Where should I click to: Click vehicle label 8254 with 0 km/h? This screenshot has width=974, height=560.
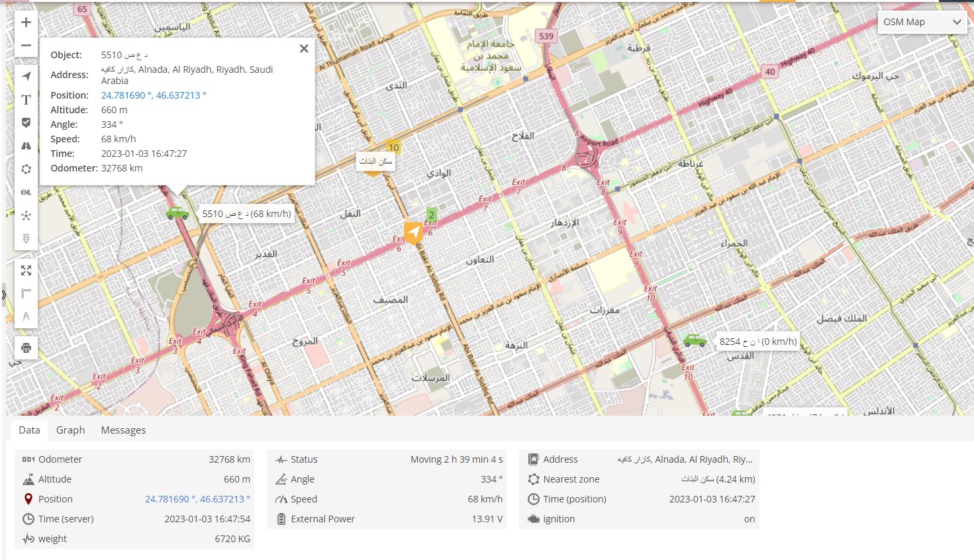coord(758,342)
